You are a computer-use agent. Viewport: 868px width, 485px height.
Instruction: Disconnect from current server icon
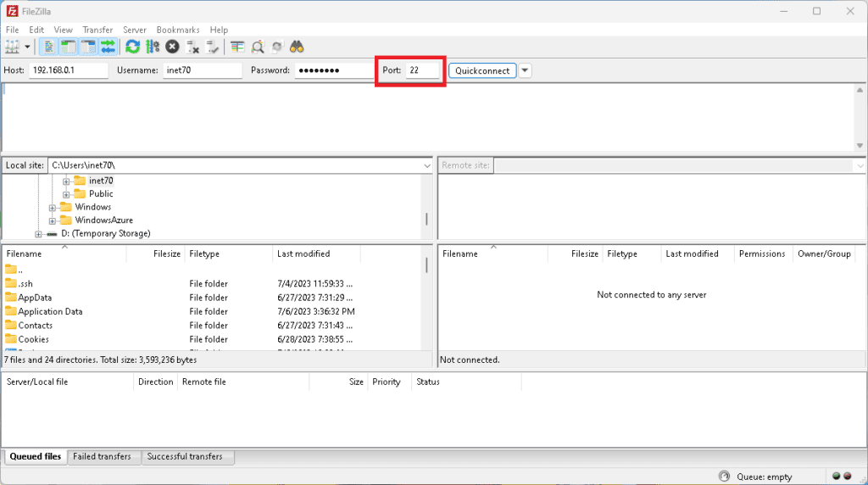click(192, 47)
